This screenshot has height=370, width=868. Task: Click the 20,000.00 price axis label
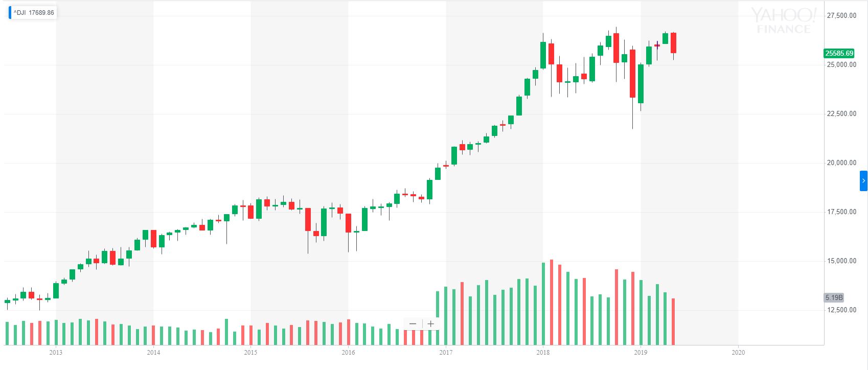point(841,163)
